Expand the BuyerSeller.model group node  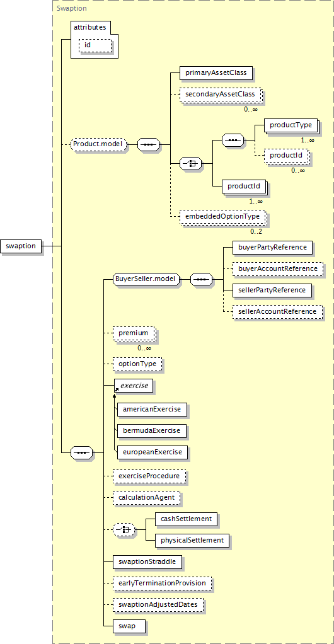pos(147,280)
